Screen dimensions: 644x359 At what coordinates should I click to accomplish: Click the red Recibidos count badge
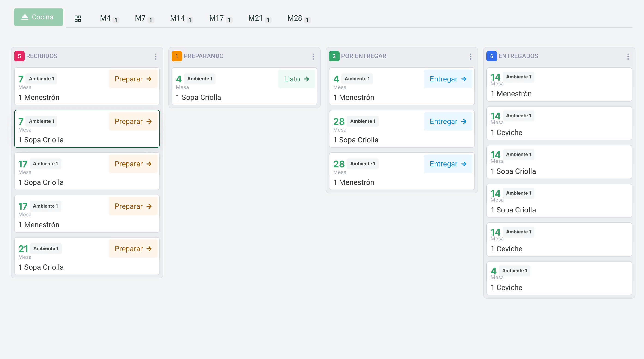click(19, 56)
